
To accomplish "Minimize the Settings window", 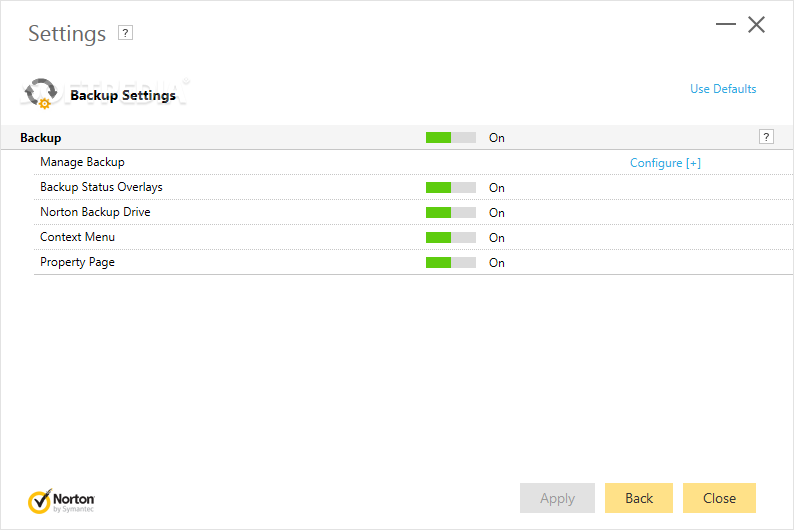I will pyautogui.click(x=725, y=25).
